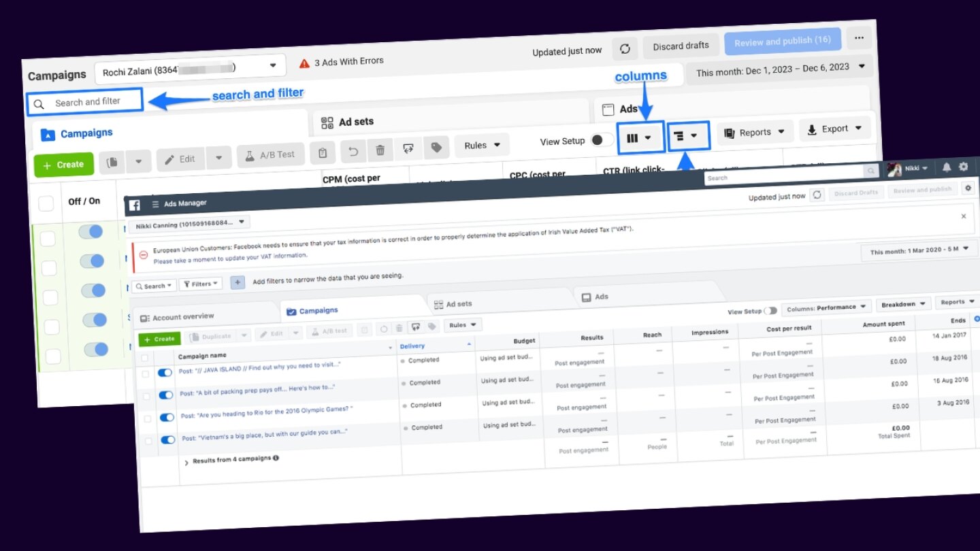Tick select-all checkbox beside Campaign name header
Screen dimensions: 980x551
[x=144, y=358]
